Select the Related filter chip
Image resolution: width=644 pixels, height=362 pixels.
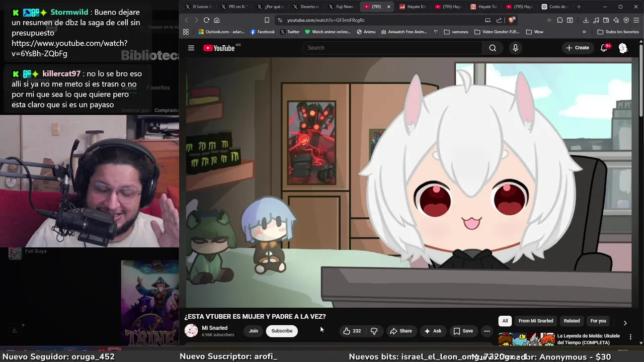(x=572, y=321)
